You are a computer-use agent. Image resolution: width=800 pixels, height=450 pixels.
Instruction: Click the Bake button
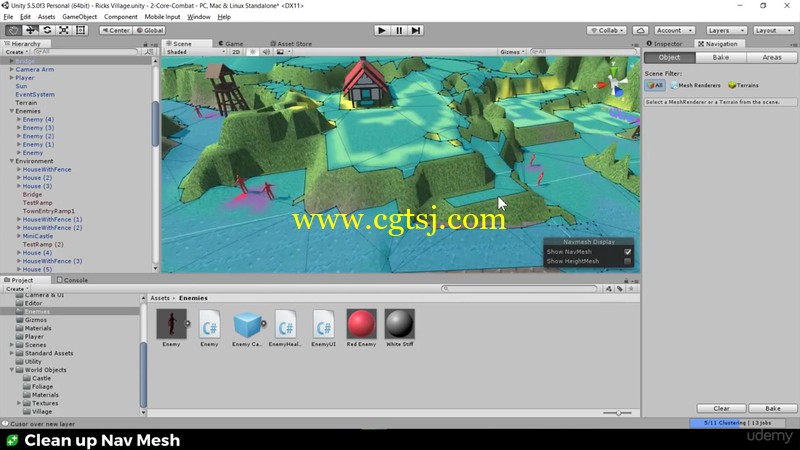[x=772, y=408]
